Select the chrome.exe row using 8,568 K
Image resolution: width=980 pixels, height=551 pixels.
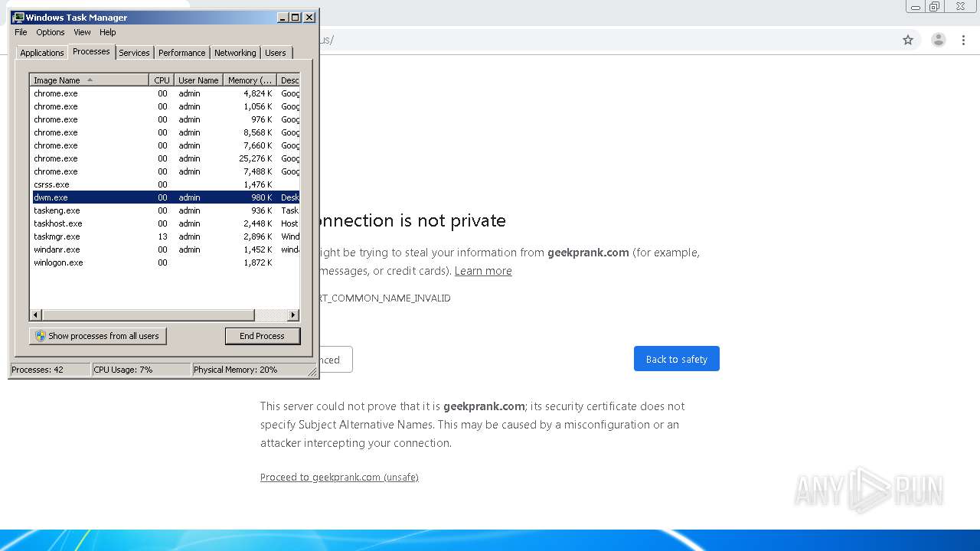pos(165,132)
